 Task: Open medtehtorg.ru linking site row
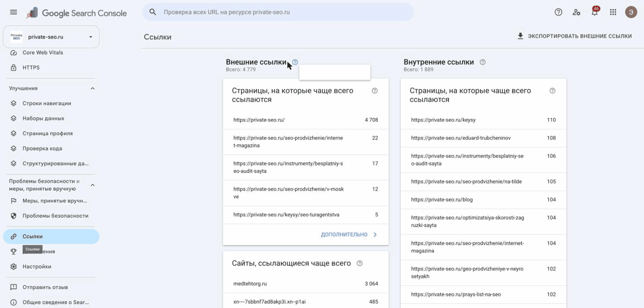pos(306,284)
